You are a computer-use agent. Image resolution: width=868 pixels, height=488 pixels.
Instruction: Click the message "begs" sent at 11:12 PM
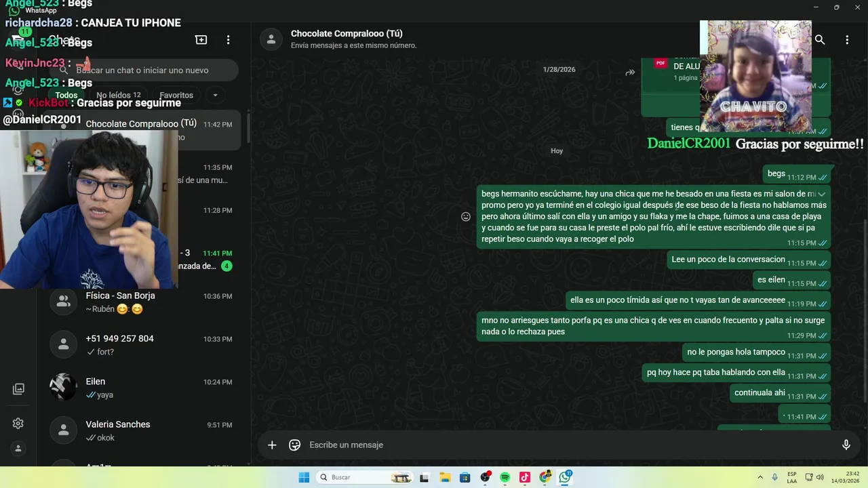[797, 174]
